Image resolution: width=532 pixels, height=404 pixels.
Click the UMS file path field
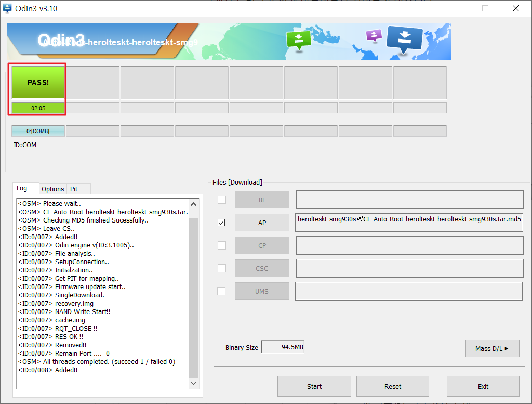408,291
